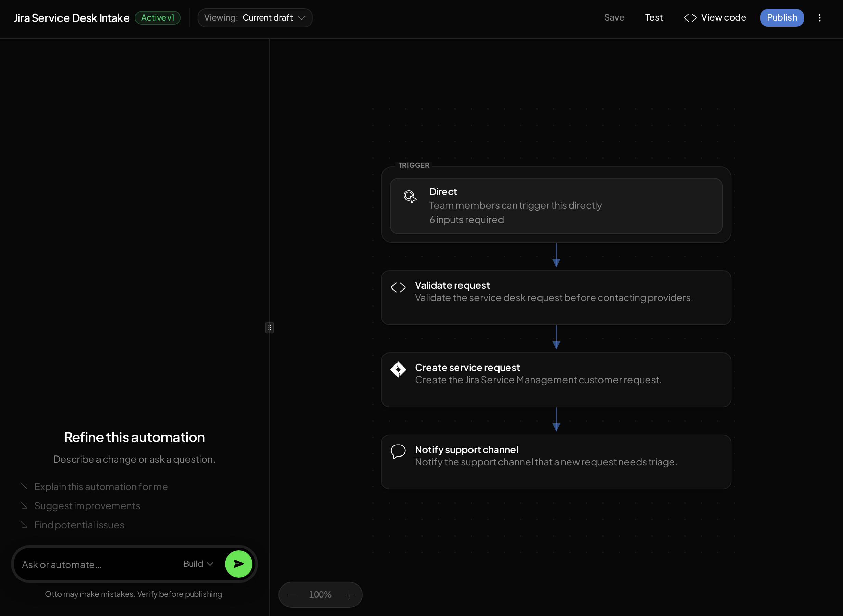The height and width of the screenshot is (616, 843).
Task: Expand the Build mode dropdown
Action: (198, 564)
